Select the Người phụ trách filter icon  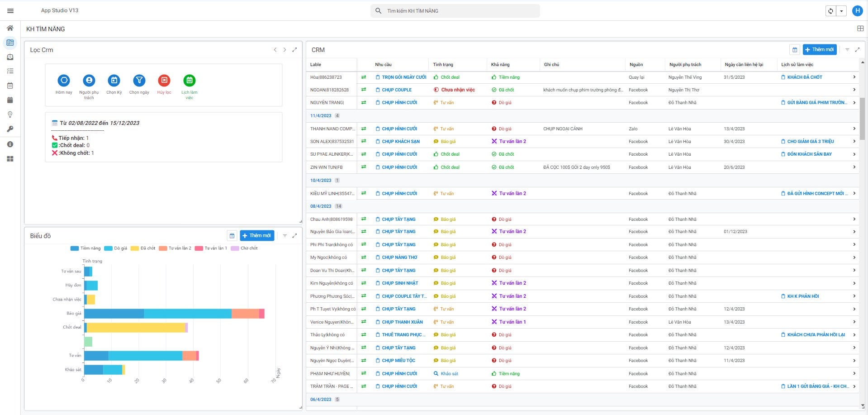coord(89,81)
